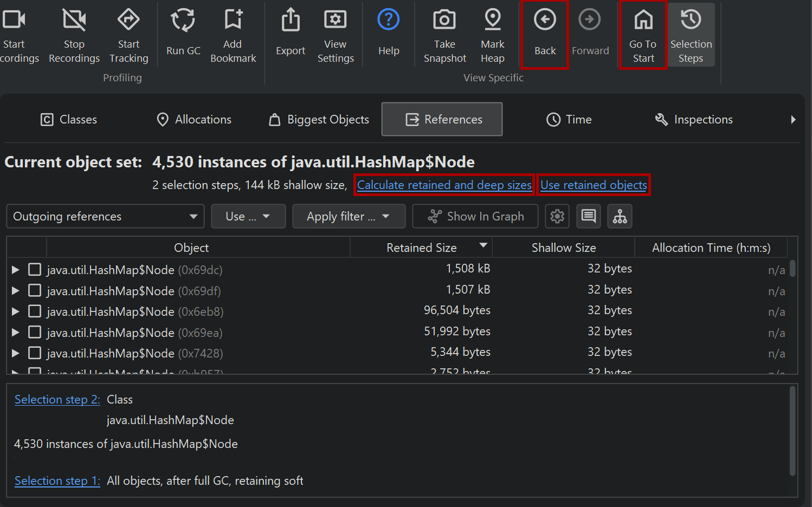The width and height of the screenshot is (812, 507).
Task: Switch to the Biggest Objects tab
Action: pos(319,120)
